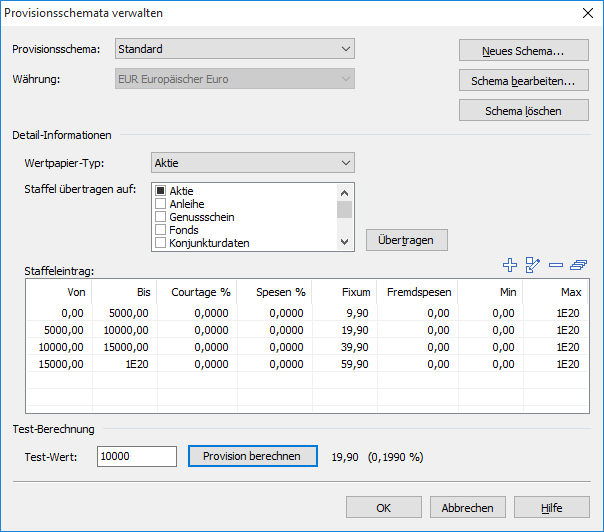Viewport: 604px width, 532px height.
Task: Tick the Genussschein checkbox
Action: coord(161,217)
